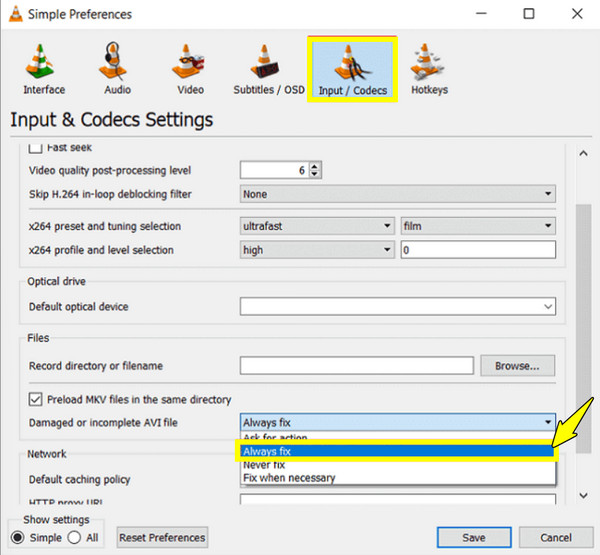The width and height of the screenshot is (600, 555).
Task: Decrease video quality post-processing level
Action: point(314,174)
